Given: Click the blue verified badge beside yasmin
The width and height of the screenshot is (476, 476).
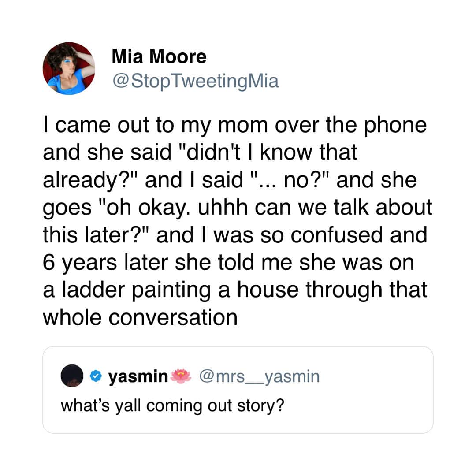Looking at the screenshot, I should point(96,376).
